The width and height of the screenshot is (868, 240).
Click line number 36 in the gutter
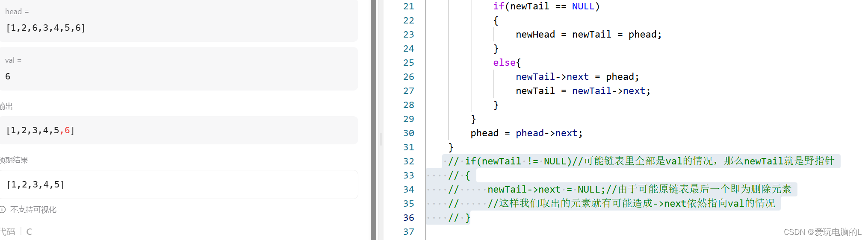[409, 218]
